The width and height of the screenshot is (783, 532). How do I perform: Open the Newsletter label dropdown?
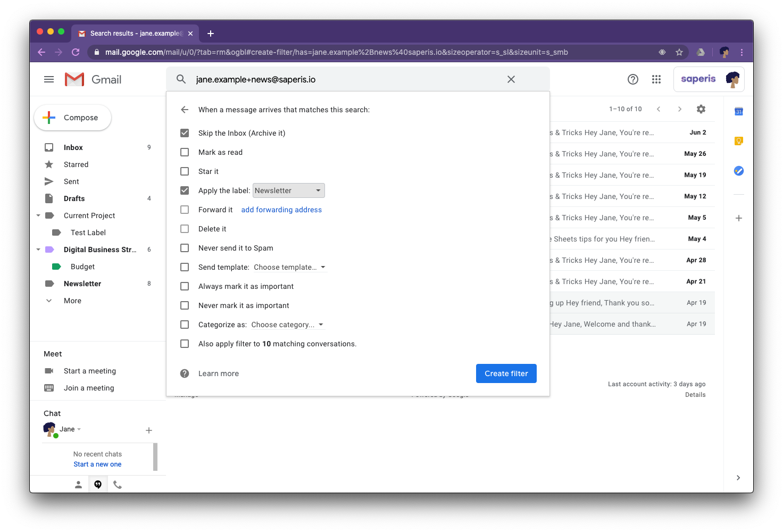[x=288, y=190]
